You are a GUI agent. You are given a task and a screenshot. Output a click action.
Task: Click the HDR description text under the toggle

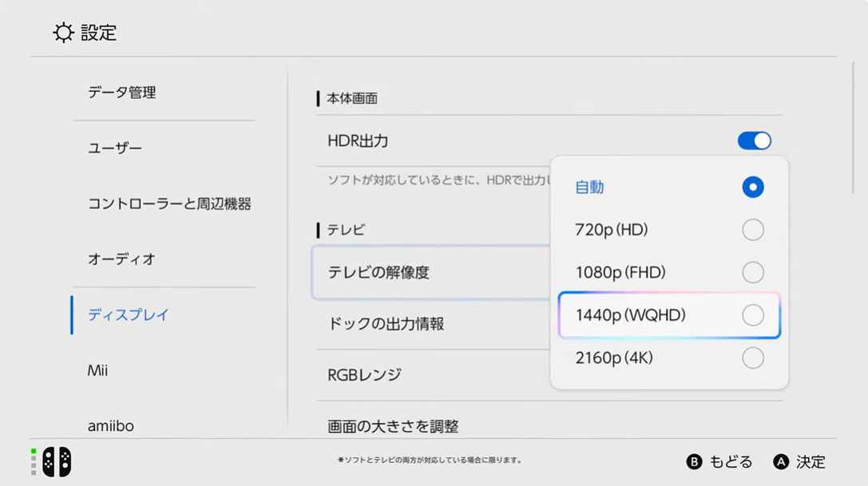point(439,180)
